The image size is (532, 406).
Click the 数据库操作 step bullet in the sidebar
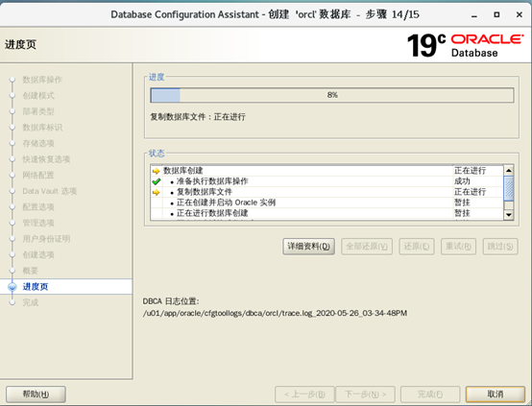click(x=12, y=80)
